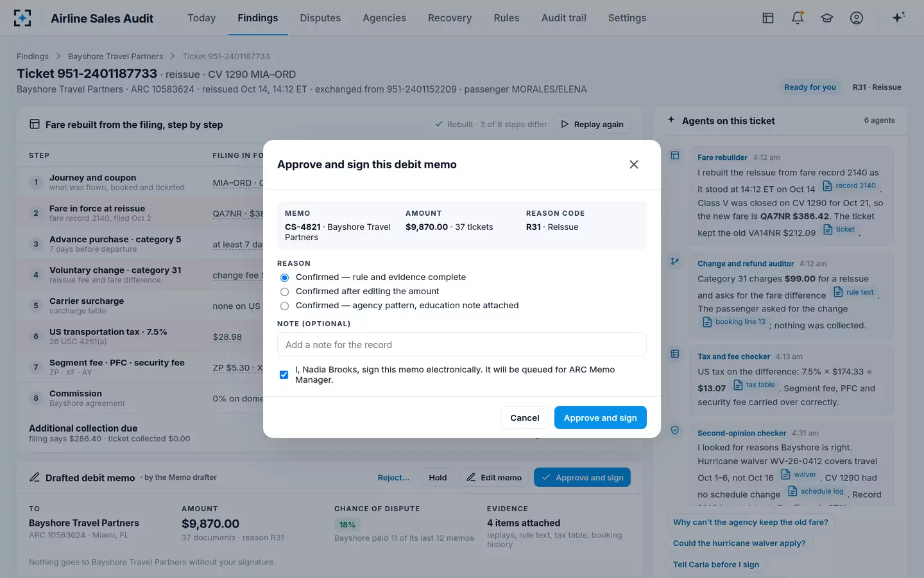Open the Today tab
The width and height of the screenshot is (924, 578).
201,18
